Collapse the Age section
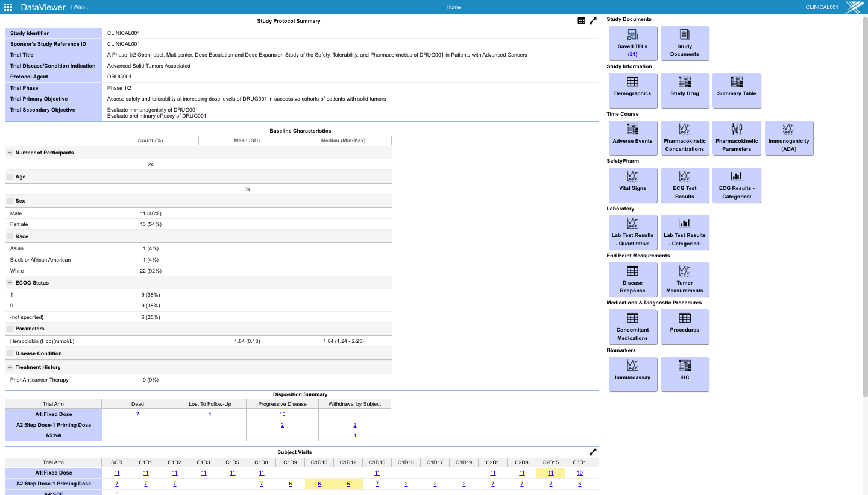Screen dimensions: 868x495 click(10, 177)
